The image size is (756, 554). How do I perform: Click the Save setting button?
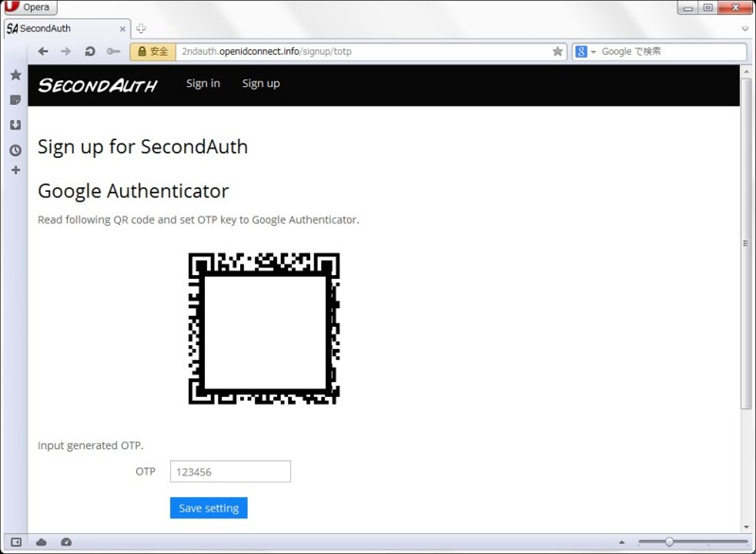(209, 509)
